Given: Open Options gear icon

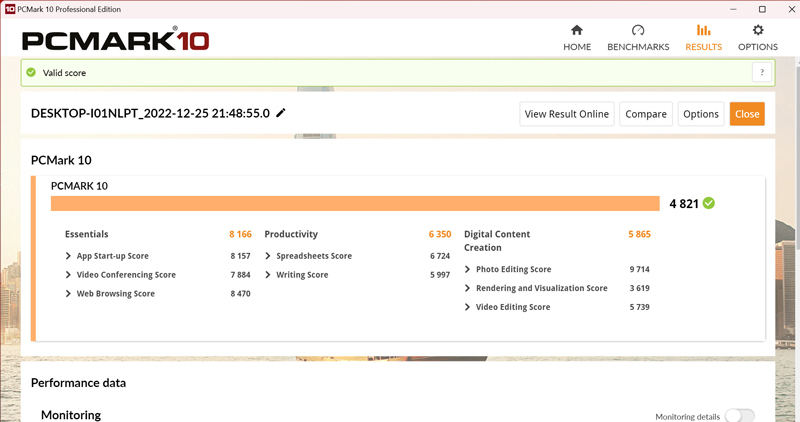Looking at the screenshot, I should tap(758, 30).
